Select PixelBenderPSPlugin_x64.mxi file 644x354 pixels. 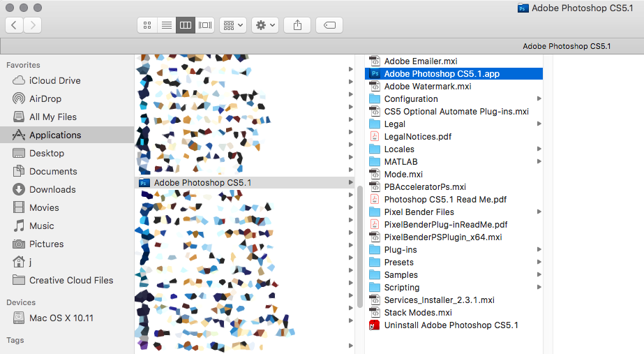click(x=454, y=237)
